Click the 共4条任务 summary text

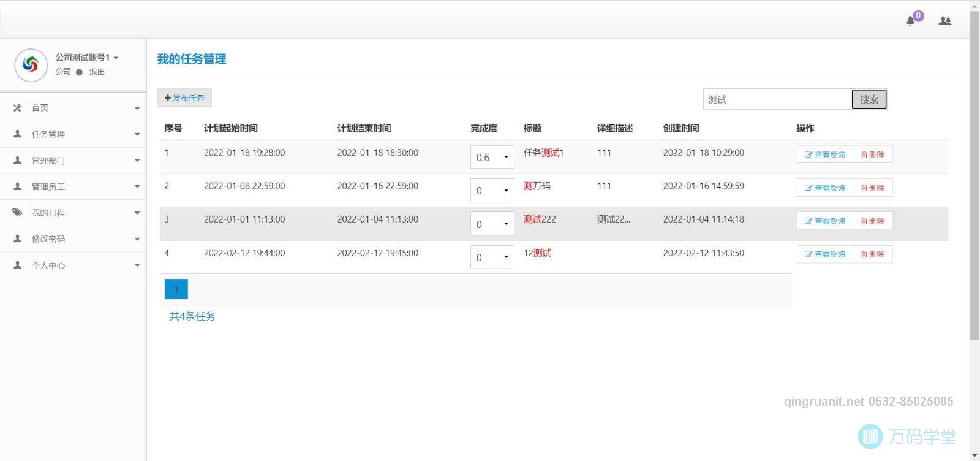[x=192, y=316]
